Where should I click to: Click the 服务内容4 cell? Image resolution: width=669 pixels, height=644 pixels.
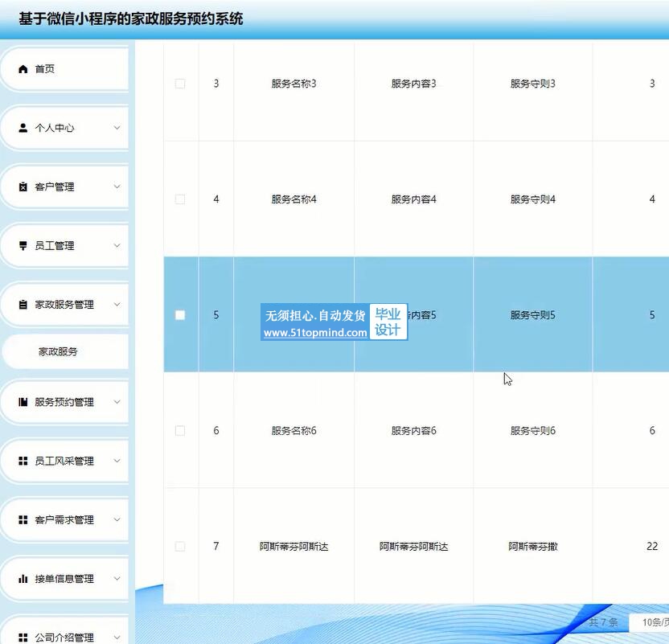point(414,199)
